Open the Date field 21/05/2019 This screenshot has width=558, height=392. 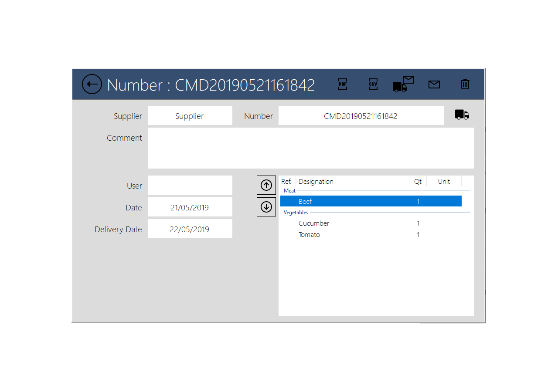coord(190,207)
